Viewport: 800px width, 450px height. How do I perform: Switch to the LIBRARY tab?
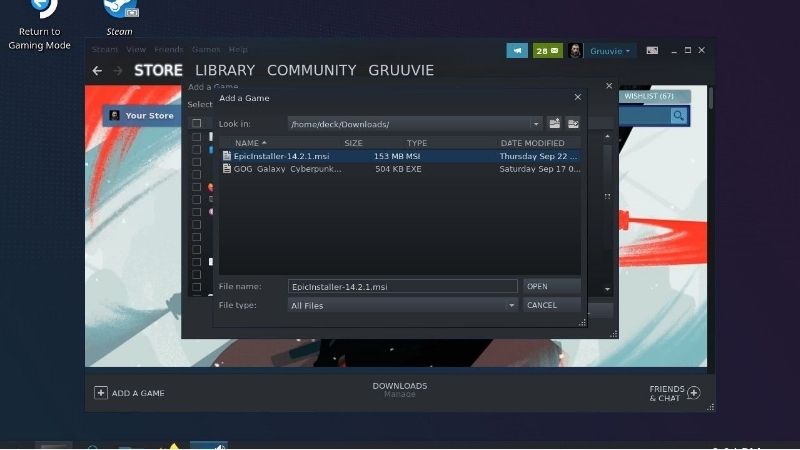[x=225, y=70]
